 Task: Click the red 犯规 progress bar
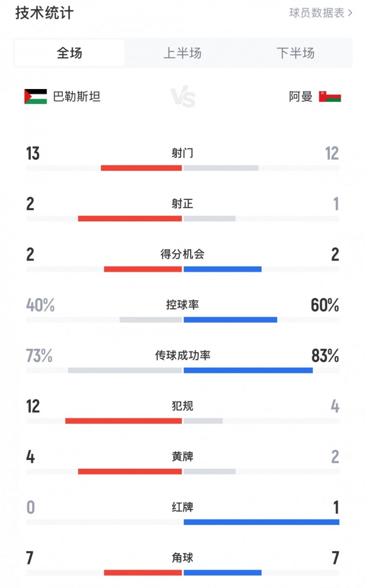tap(124, 421)
